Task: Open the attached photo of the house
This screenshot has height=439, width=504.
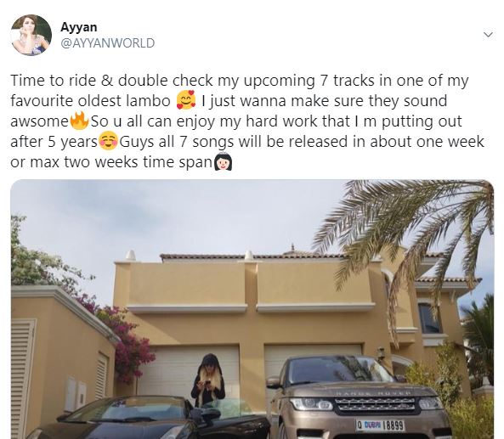Action: [x=252, y=309]
